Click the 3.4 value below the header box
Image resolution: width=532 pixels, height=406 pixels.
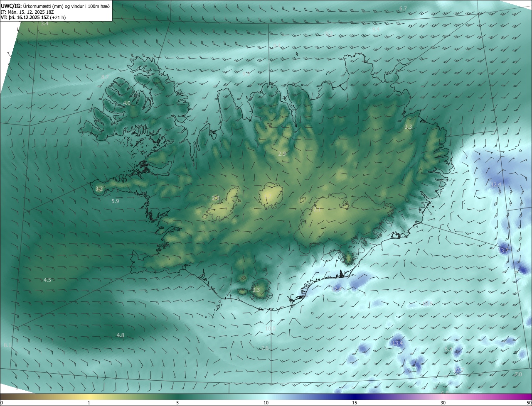(x=44, y=24)
